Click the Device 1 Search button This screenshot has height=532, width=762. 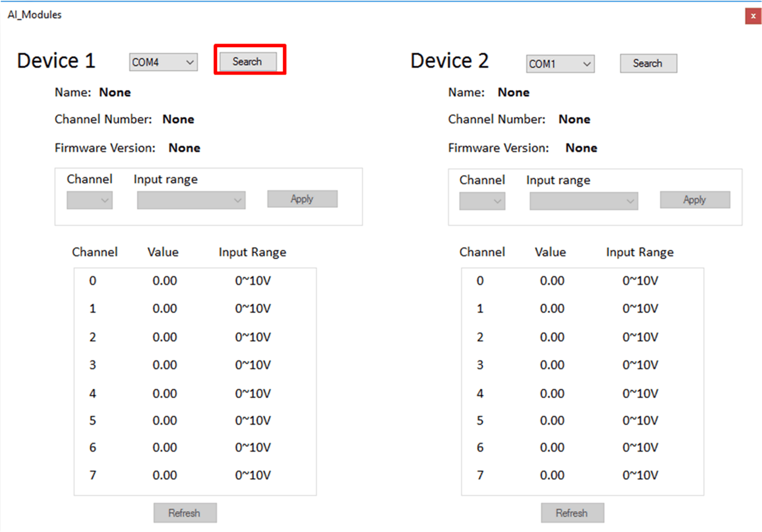coord(247,62)
